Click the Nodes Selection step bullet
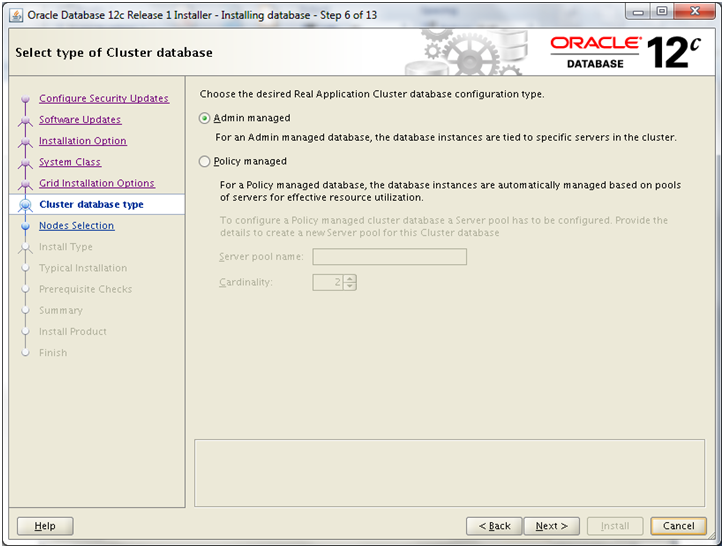The width and height of the screenshot is (724, 548). [25, 226]
